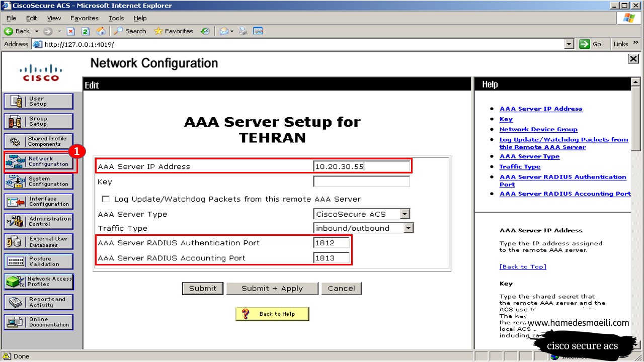Click the browser Back button

(18, 31)
